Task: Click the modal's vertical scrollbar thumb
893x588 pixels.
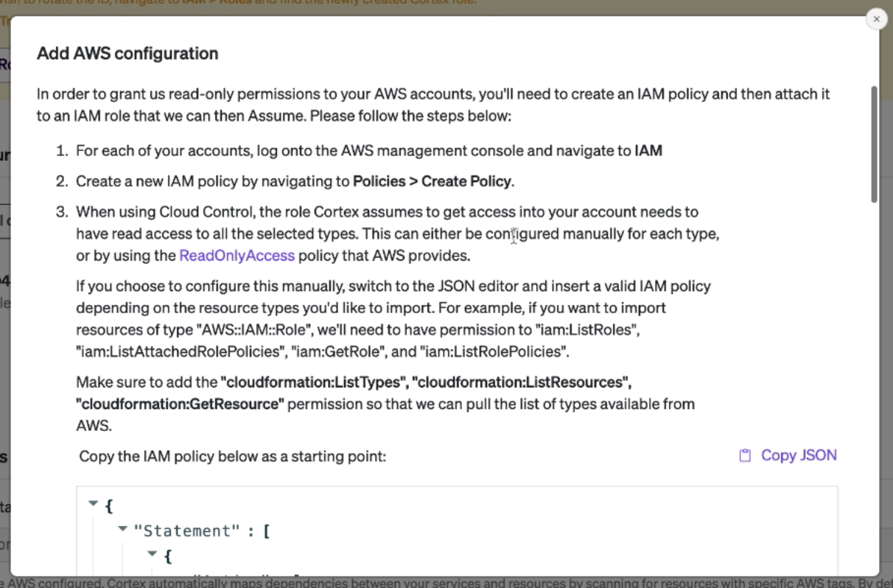Action: [875, 144]
